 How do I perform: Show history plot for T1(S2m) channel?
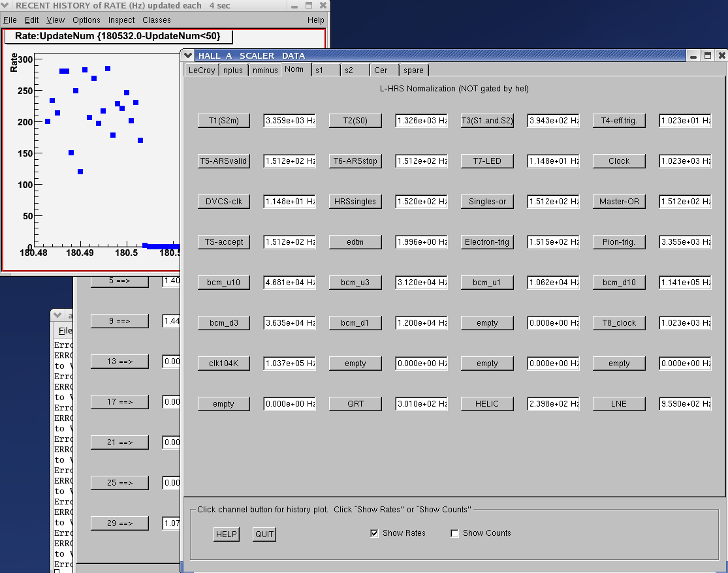tap(224, 121)
